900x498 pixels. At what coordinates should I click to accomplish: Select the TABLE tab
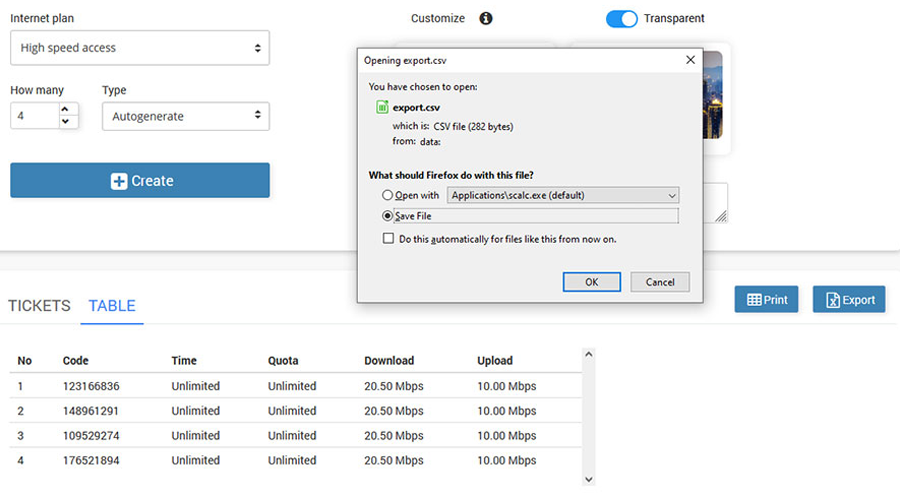(x=112, y=306)
